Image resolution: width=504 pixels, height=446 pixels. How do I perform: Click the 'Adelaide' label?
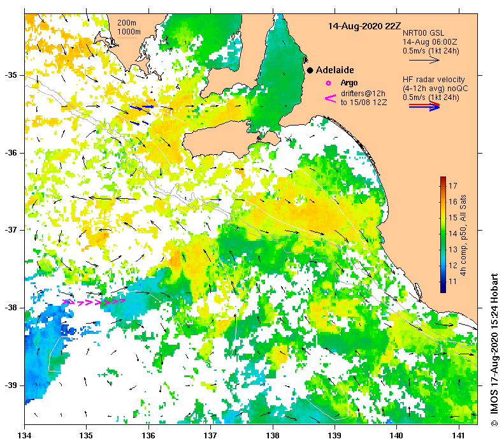pyautogui.click(x=335, y=70)
